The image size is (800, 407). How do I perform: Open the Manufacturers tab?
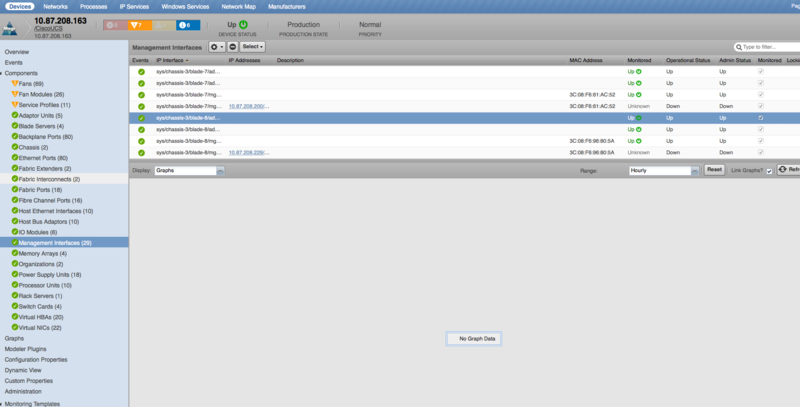click(287, 7)
